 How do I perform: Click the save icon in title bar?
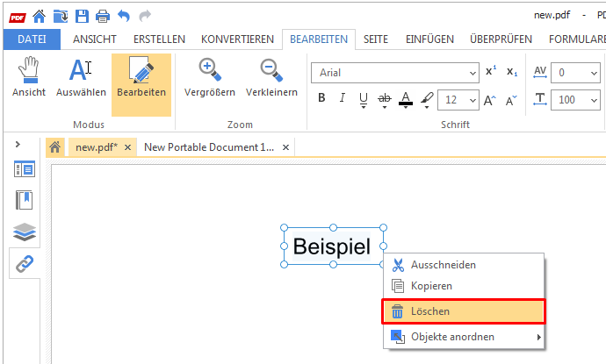tap(82, 16)
